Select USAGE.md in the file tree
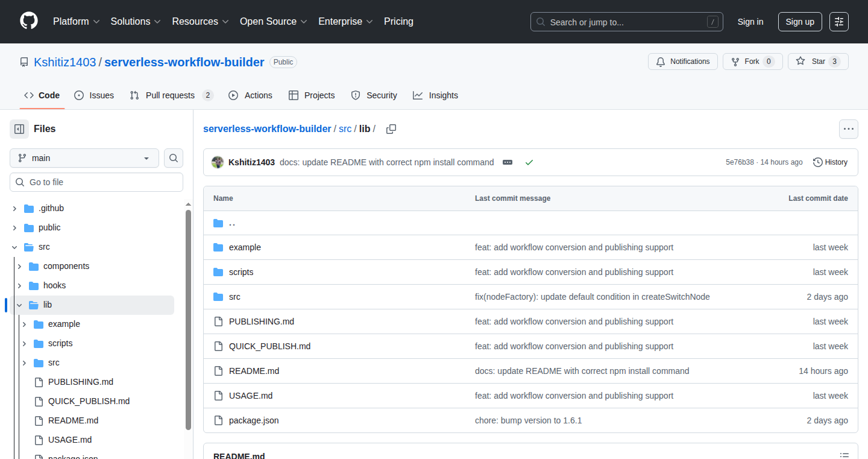The width and height of the screenshot is (868, 459). pyautogui.click(x=70, y=440)
